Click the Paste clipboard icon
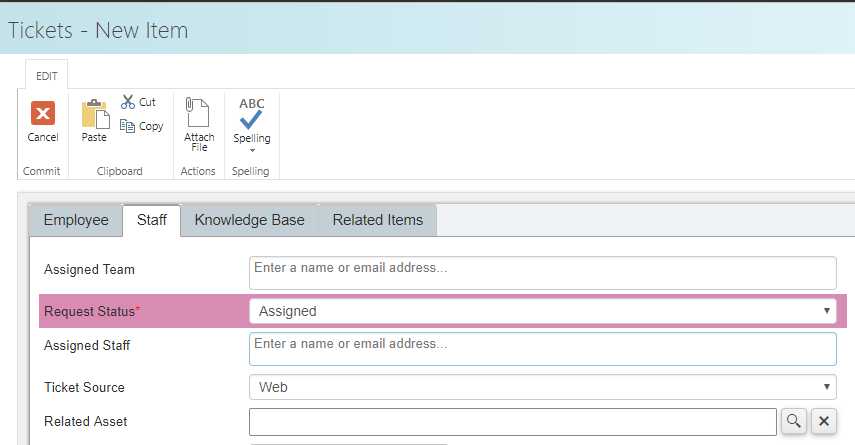Viewport: 855px width, 445px height. pos(95,114)
